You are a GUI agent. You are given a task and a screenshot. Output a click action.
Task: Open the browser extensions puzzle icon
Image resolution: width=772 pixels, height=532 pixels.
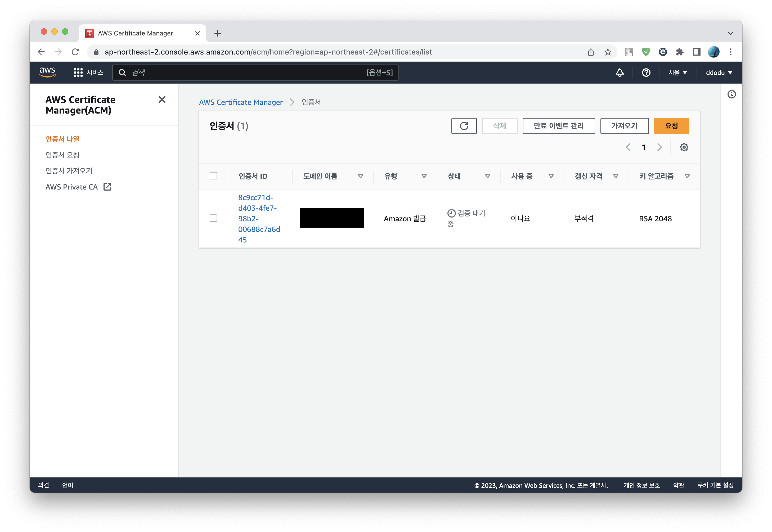pyautogui.click(x=680, y=52)
